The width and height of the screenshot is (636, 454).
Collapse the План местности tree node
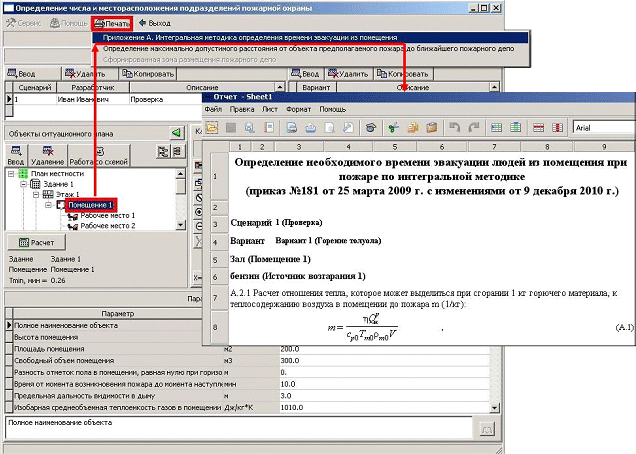[11, 173]
